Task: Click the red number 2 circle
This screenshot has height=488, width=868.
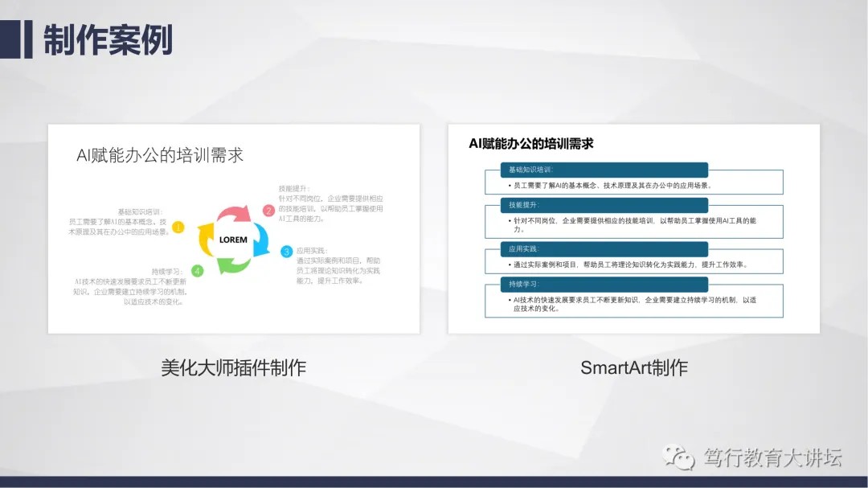Action: pos(268,211)
